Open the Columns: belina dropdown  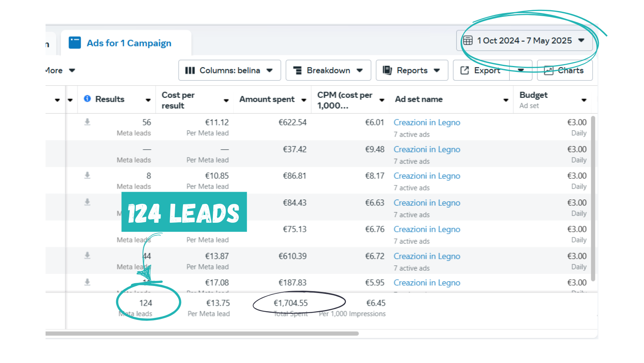click(229, 70)
